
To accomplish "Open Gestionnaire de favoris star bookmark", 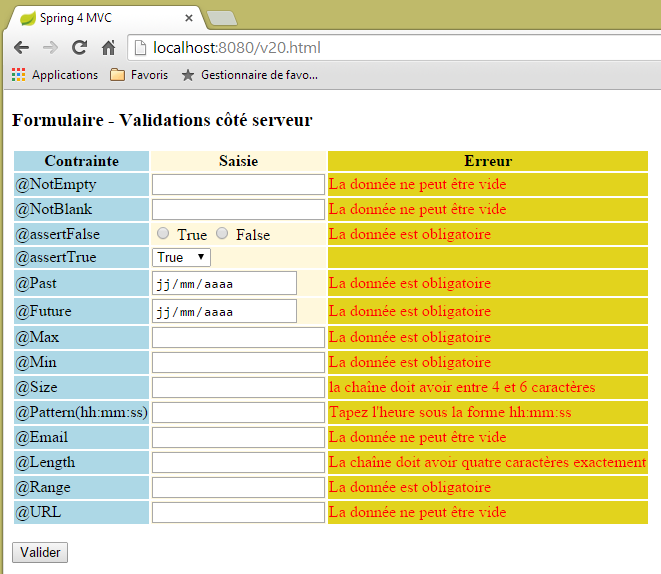I will [249, 75].
